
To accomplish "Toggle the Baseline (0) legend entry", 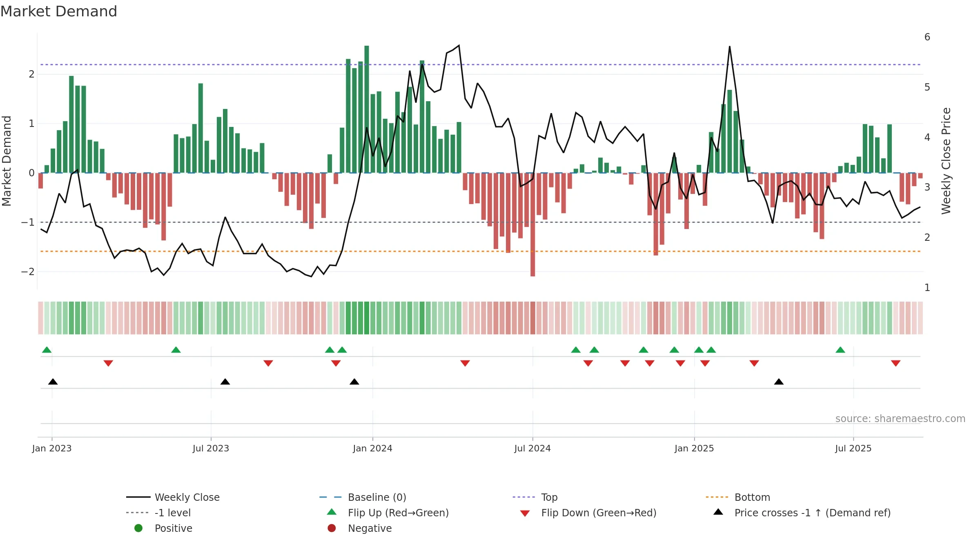I will click(x=363, y=497).
